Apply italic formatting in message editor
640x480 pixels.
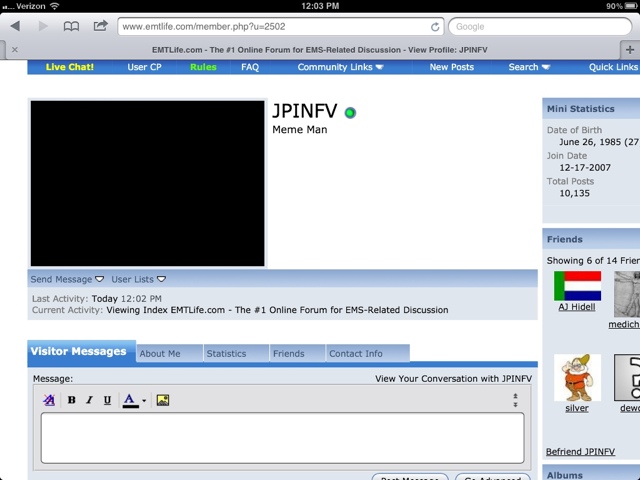(x=89, y=400)
